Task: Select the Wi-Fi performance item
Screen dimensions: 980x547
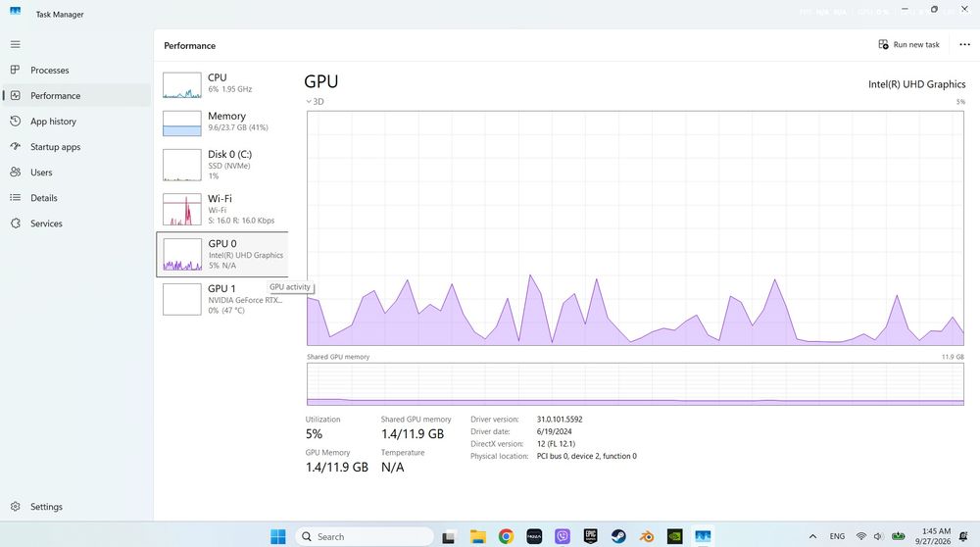Action: point(221,210)
